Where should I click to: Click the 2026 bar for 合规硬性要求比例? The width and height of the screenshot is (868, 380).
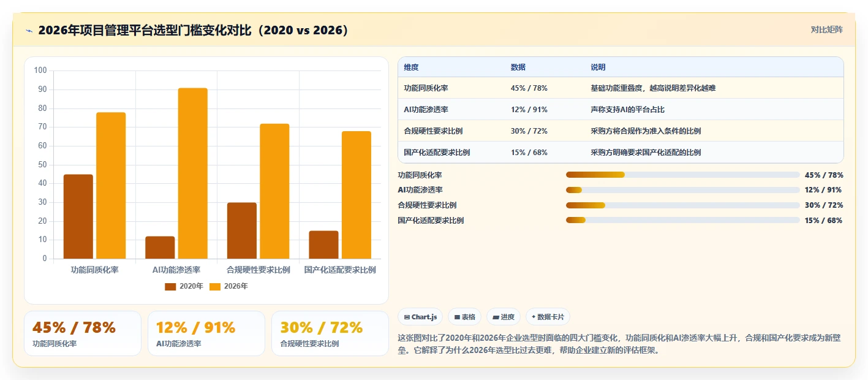click(x=274, y=191)
